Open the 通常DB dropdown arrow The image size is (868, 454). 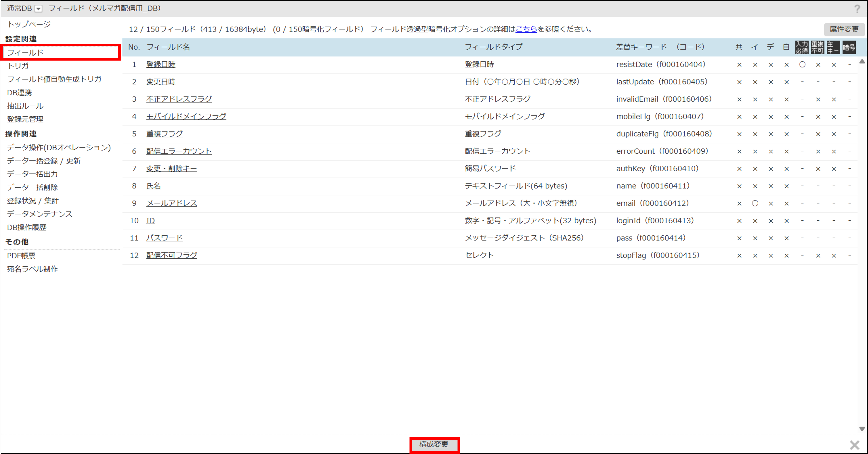coord(39,9)
